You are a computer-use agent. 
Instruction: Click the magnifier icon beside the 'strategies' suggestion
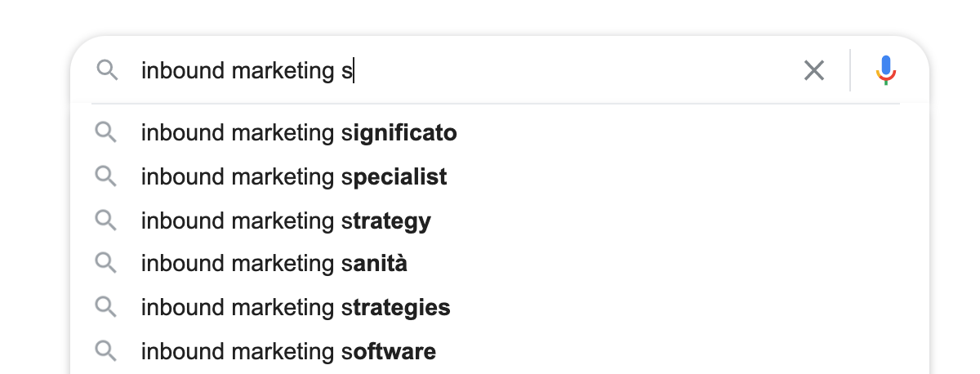[105, 307]
